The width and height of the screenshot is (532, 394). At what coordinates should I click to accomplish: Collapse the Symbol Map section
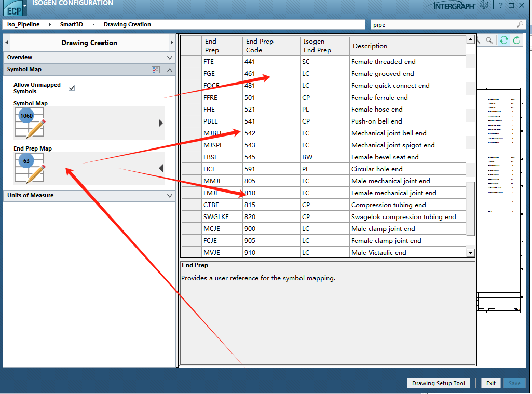(x=170, y=70)
